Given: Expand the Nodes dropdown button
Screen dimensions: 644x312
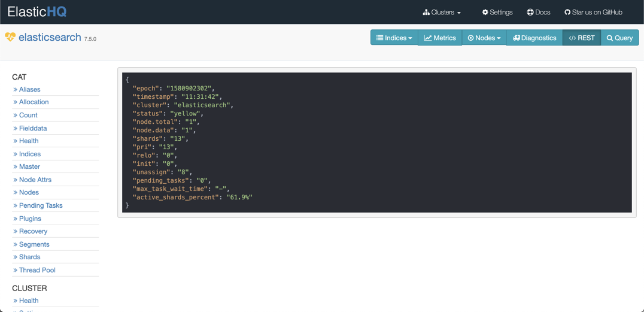Looking at the screenshot, I should [x=484, y=38].
